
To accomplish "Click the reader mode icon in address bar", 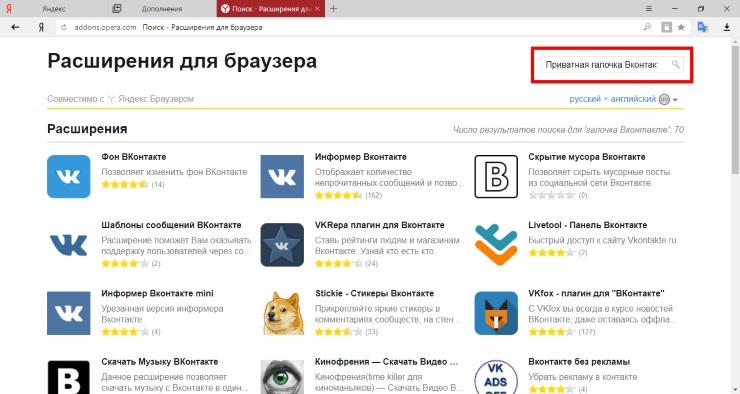I will click(666, 27).
